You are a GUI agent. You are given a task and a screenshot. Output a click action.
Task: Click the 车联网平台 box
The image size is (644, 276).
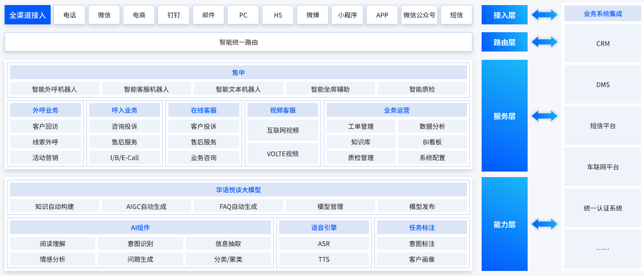[603, 167]
